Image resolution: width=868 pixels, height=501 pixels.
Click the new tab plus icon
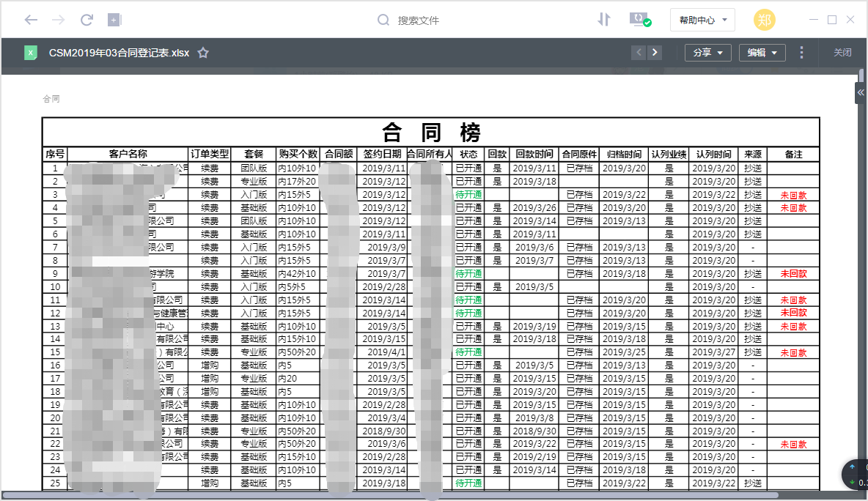coord(114,20)
